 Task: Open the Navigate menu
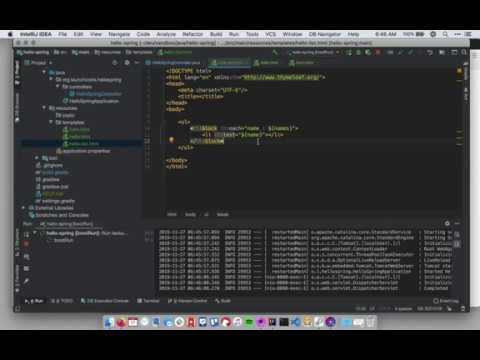[119, 34]
